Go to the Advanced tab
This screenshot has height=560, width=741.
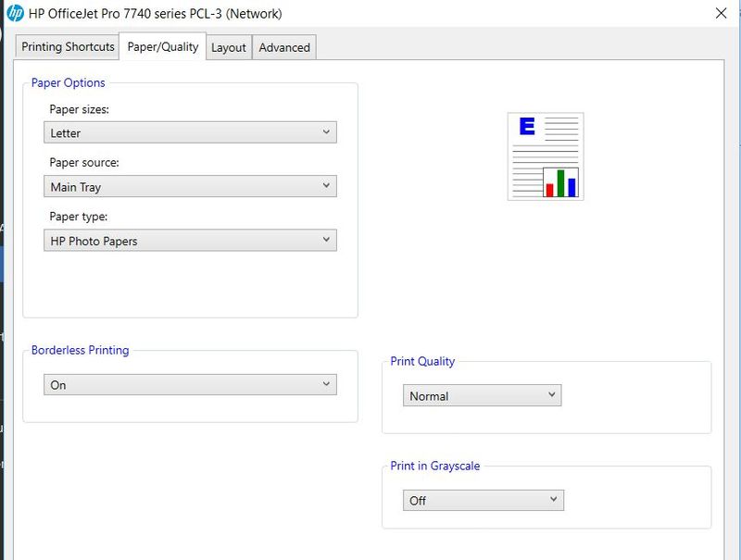(x=284, y=48)
